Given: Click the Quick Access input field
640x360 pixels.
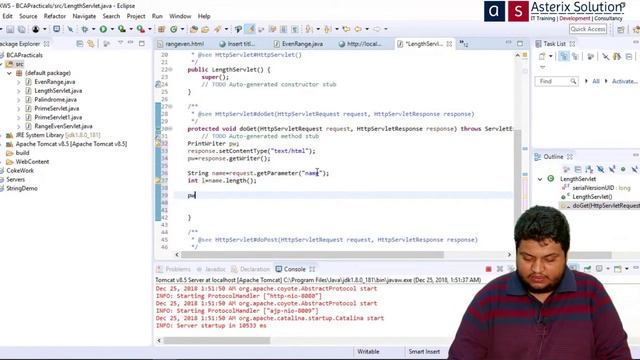Looking at the screenshot, I should point(588,29).
